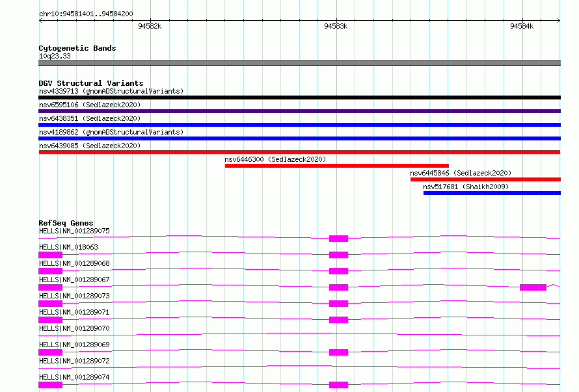Click the left exon block of HELLS|NM_001289073
Viewport: 579px width, 392px height.
(x=51, y=304)
